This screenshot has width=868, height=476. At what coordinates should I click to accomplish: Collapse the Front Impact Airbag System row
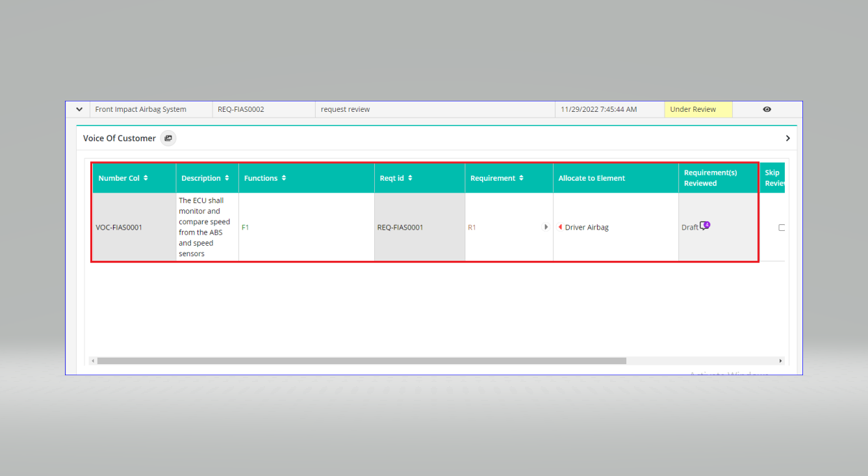[x=79, y=109]
